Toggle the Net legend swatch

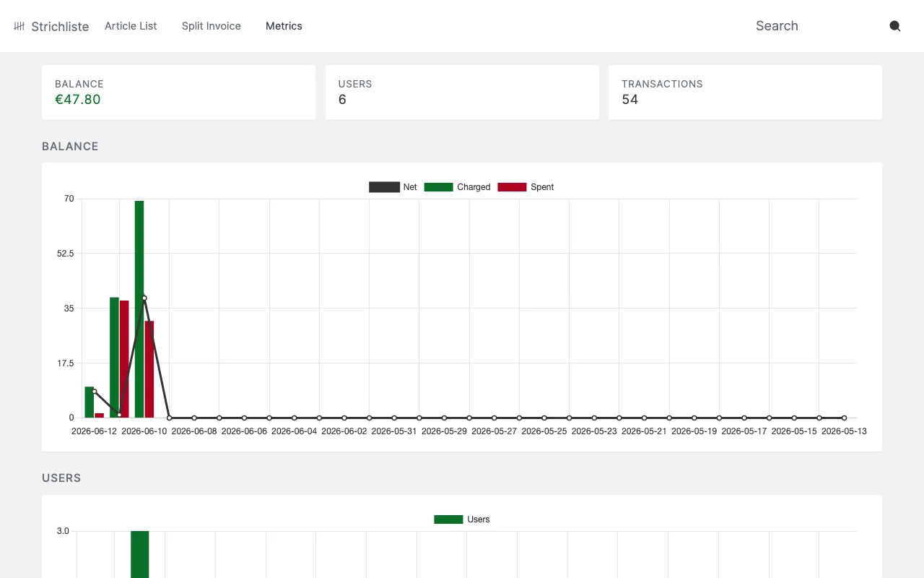coord(384,187)
